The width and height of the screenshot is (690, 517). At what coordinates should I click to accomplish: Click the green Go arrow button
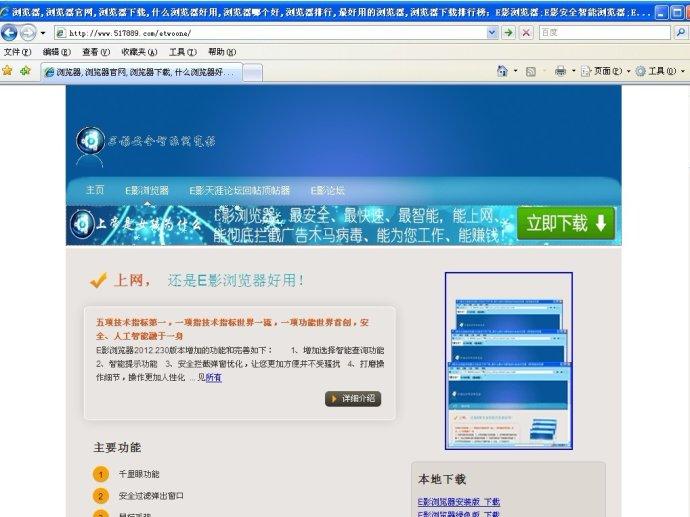coord(509,33)
